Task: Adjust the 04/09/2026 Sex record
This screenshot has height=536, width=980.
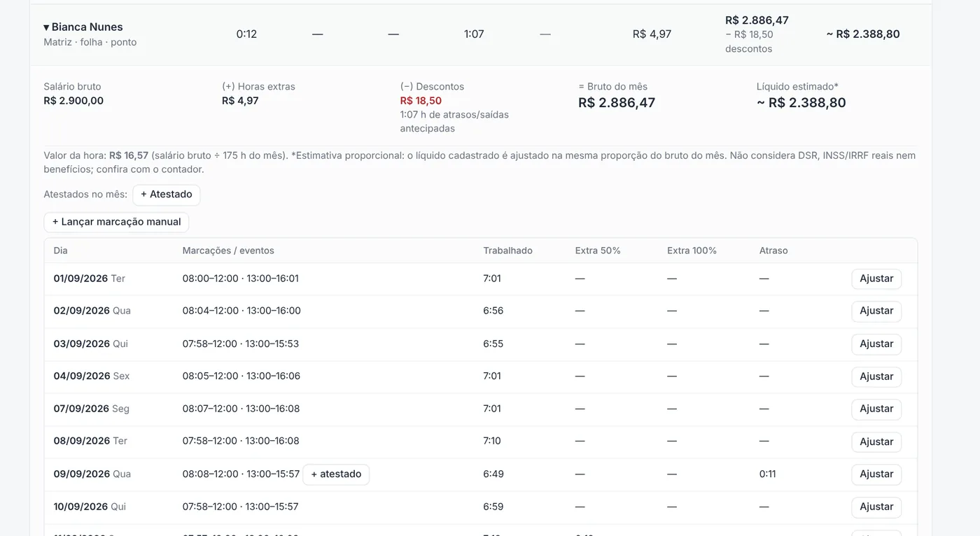Action: click(x=876, y=376)
